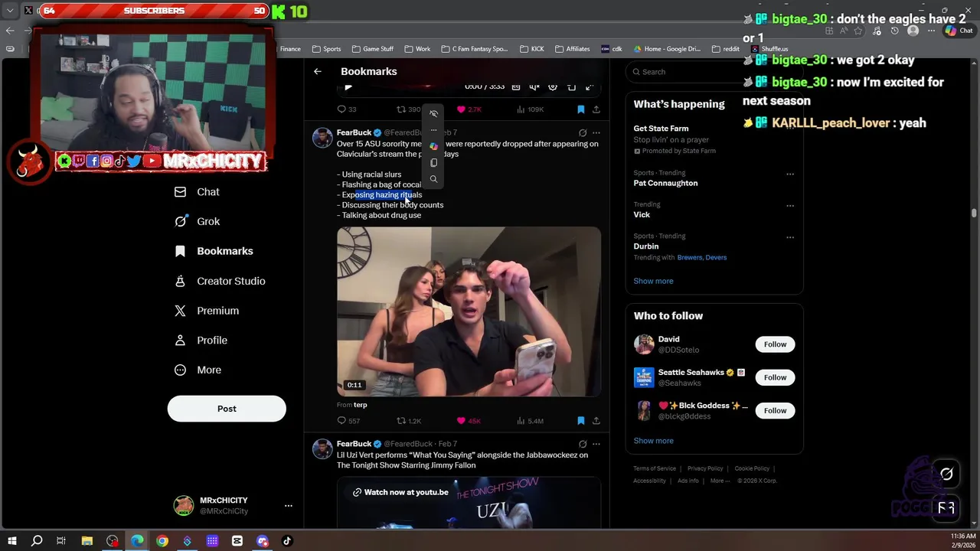This screenshot has height=551, width=980.
Task: Open options for Durbin trend
Action: pos(790,237)
